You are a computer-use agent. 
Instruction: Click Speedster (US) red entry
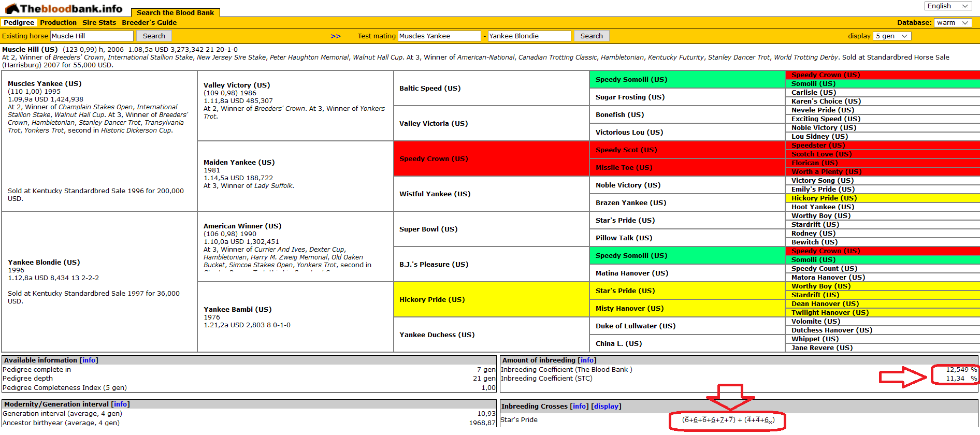click(x=818, y=145)
